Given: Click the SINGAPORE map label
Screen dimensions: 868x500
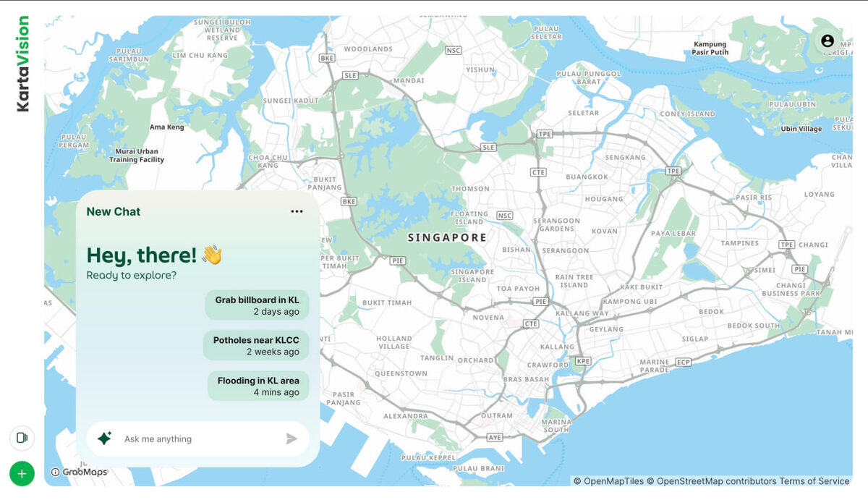Looking at the screenshot, I should pos(447,237).
